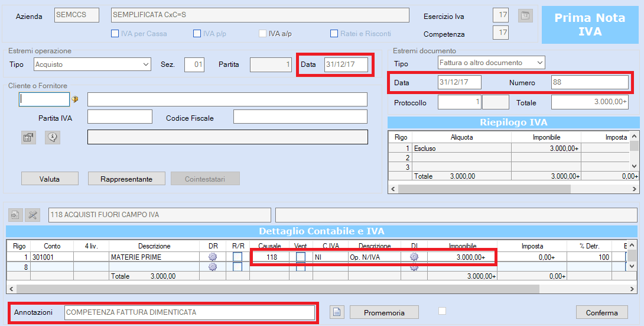Select Escluso aliquota cell in Riepilogo IVA
The height and width of the screenshot is (326, 644).
[x=461, y=148]
